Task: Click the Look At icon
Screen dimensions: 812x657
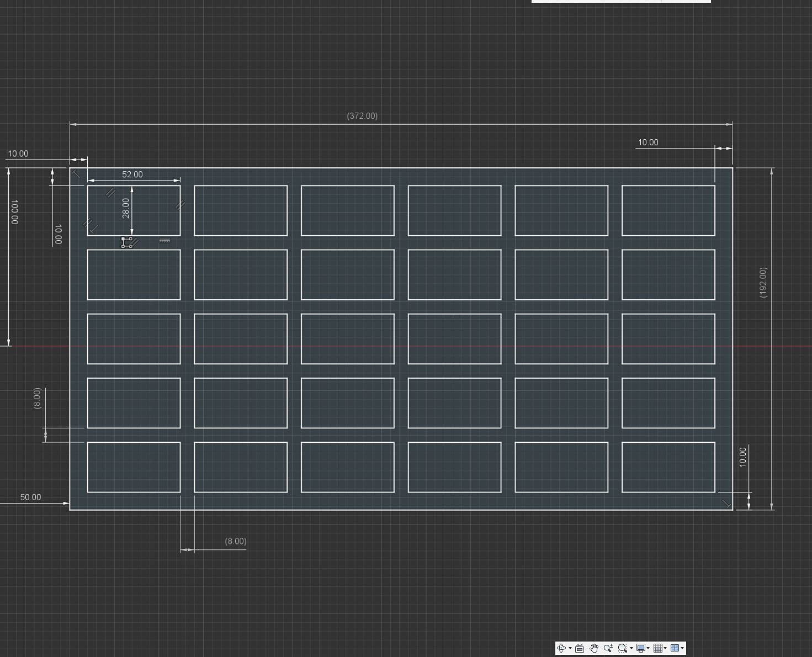Action: coord(580,648)
